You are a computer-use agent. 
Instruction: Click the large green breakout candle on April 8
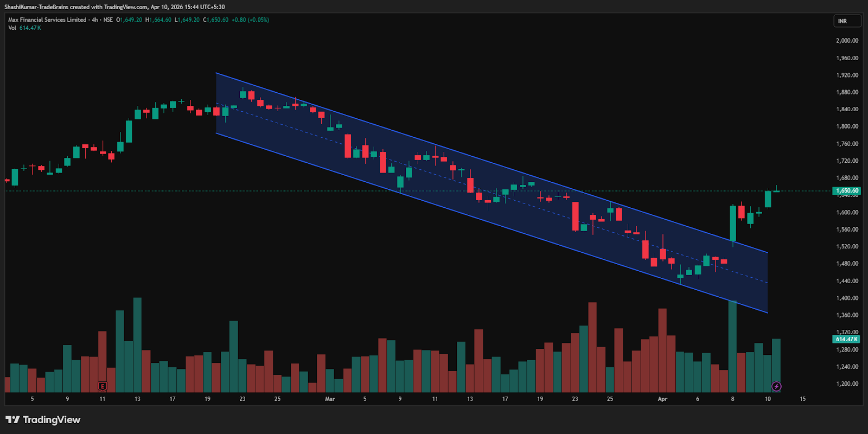click(733, 222)
